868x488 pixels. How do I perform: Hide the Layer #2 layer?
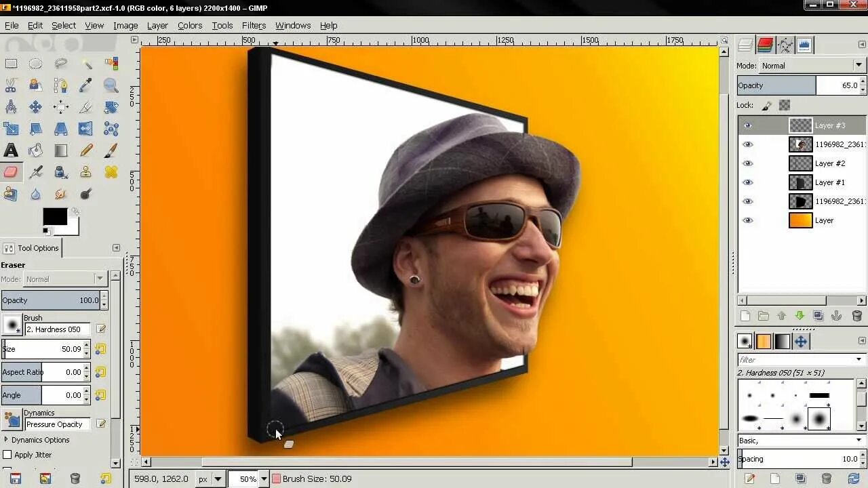pyautogui.click(x=748, y=163)
